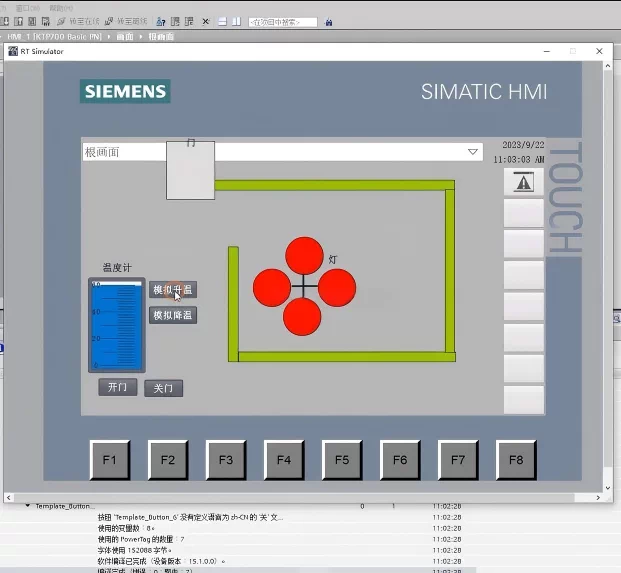Click the help question-mark person icon in toolbar
The image size is (621, 573).
pos(161,22)
